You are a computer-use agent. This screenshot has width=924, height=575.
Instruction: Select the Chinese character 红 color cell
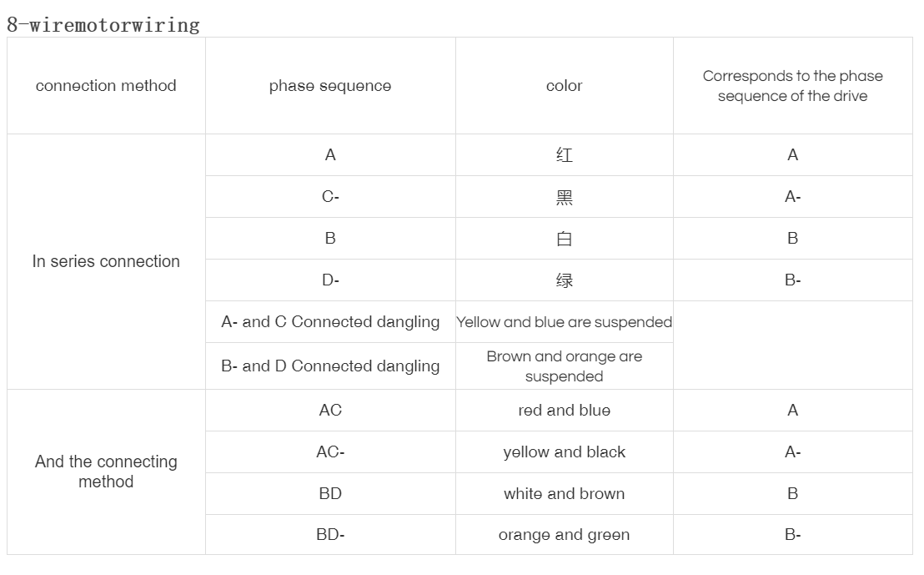(564, 155)
